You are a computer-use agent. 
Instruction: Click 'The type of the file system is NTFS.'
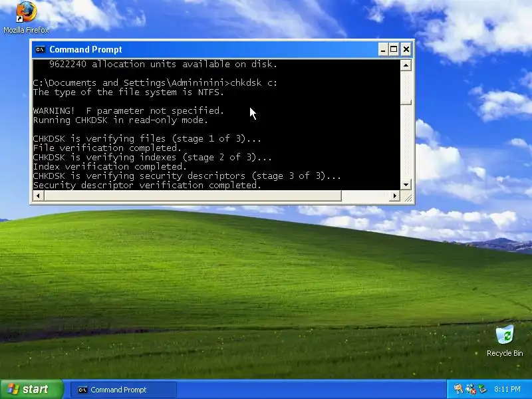128,92
